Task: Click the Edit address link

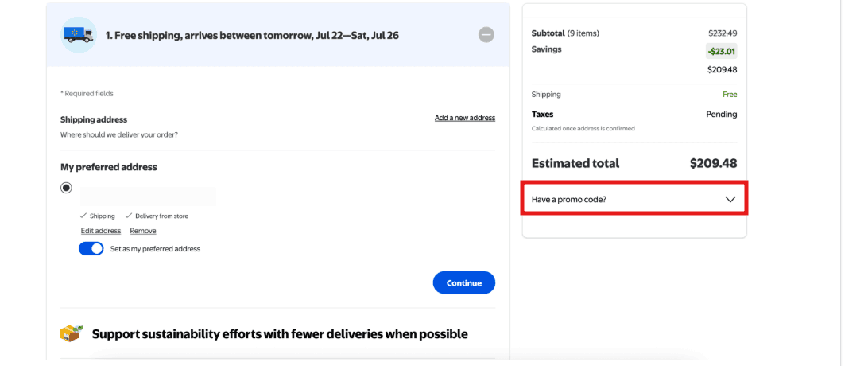Action: pos(101,231)
